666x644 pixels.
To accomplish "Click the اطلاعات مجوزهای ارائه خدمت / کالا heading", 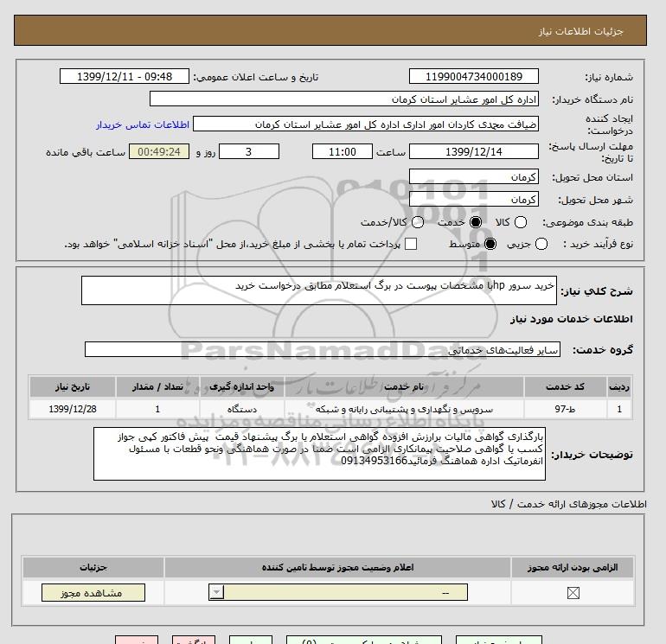I will (x=569, y=504).
